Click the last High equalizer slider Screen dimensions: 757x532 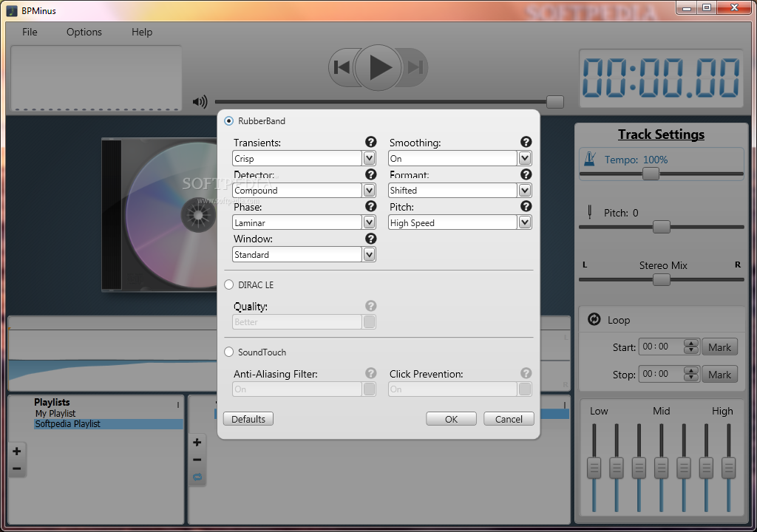[x=728, y=468]
